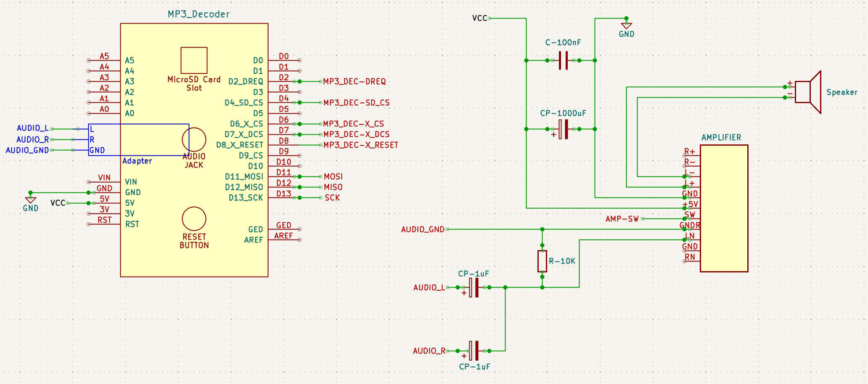868x384 pixels.
Task: Select the MISO net label
Action: [x=333, y=187]
